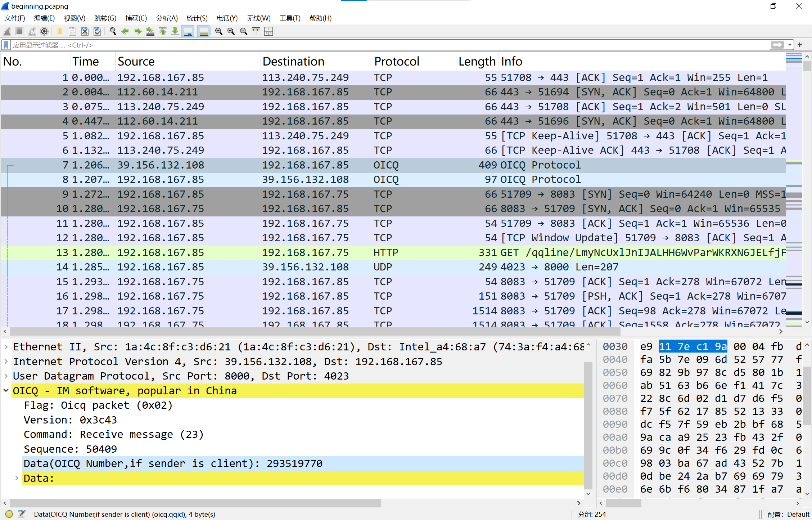This screenshot has height=520, width=812.
Task: Jump to the first packet icon
Action: coord(163,32)
